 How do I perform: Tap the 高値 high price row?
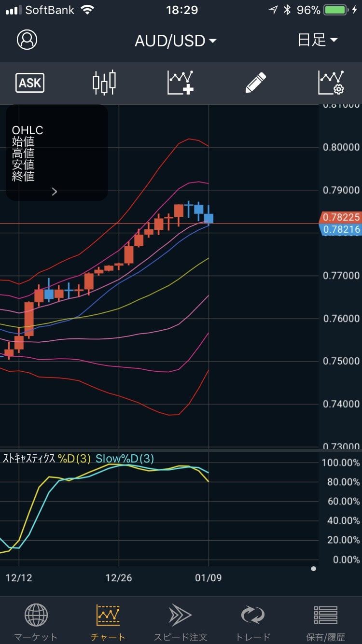23,154
